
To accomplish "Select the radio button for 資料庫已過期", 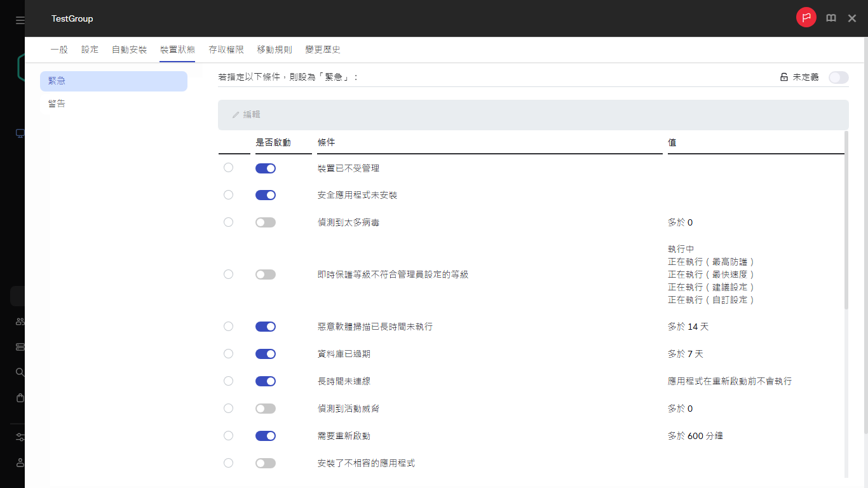I will pos(228,353).
